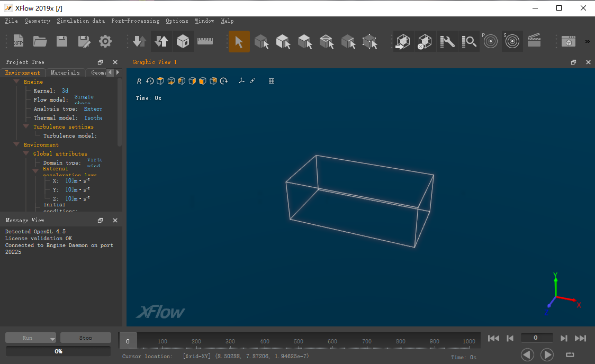The height and width of the screenshot is (364, 595).
Task: Collapse the Engine tree node
Action: pos(16,81)
